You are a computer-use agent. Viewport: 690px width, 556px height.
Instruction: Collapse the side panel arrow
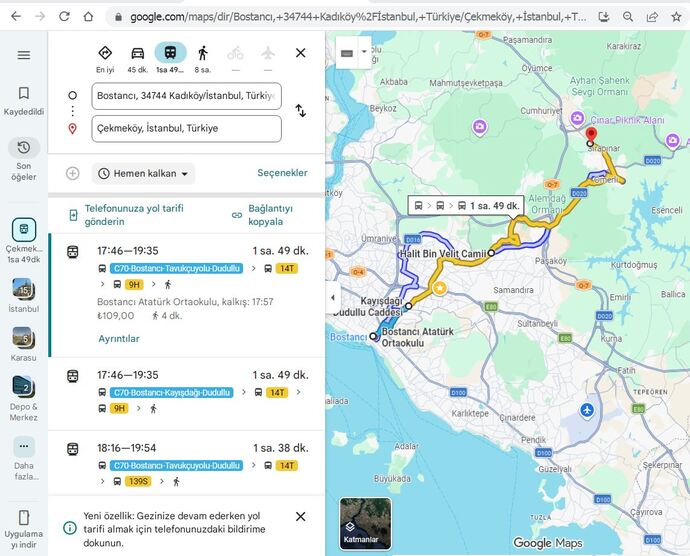pos(333,298)
